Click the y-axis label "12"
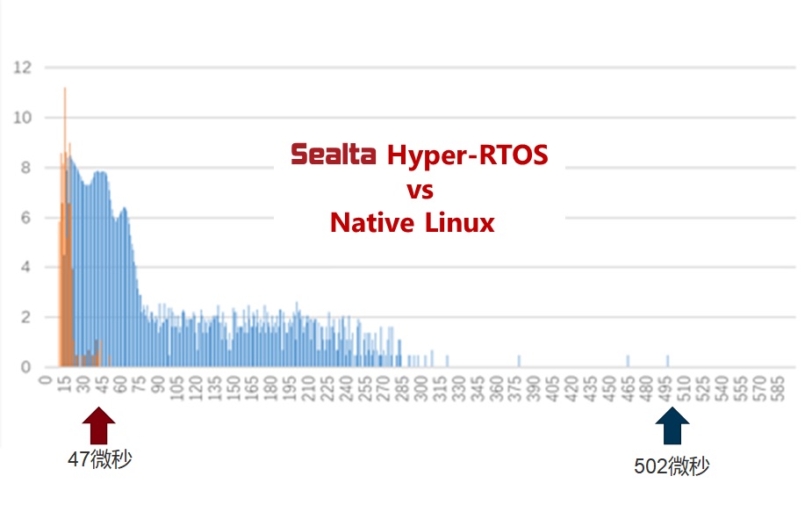 (x=22, y=68)
